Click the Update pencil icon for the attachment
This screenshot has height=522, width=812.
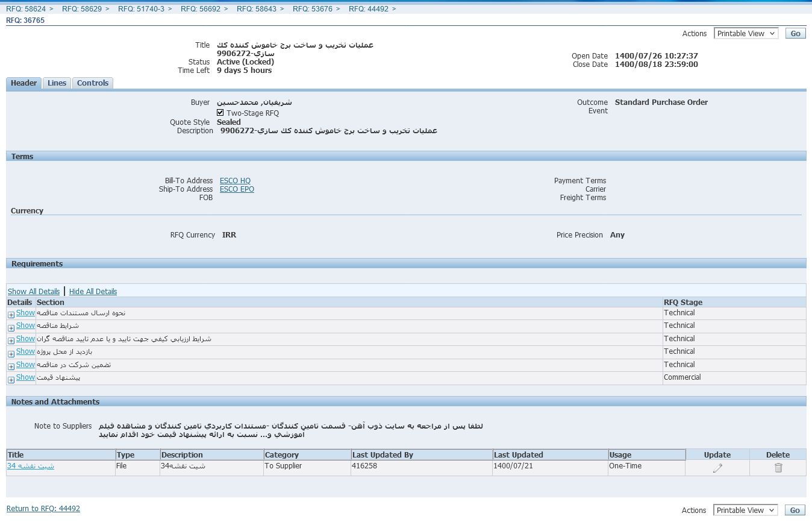pos(717,468)
